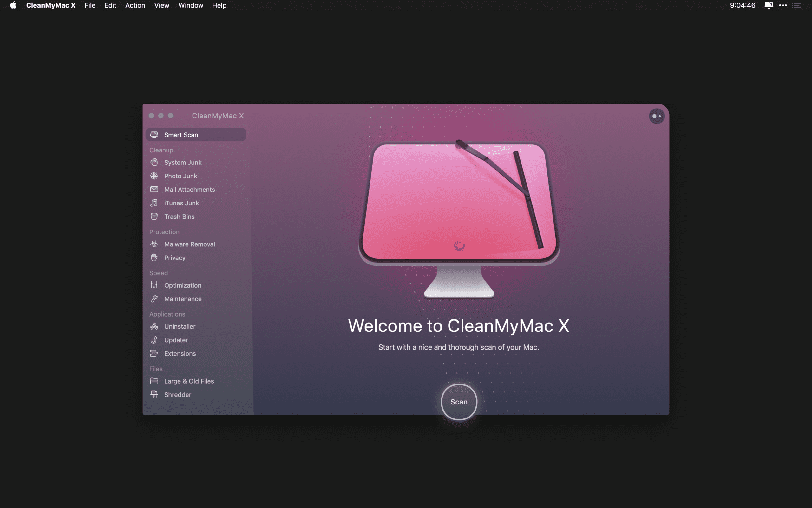812x508 pixels.
Task: Click the Files section header
Action: pyautogui.click(x=156, y=369)
